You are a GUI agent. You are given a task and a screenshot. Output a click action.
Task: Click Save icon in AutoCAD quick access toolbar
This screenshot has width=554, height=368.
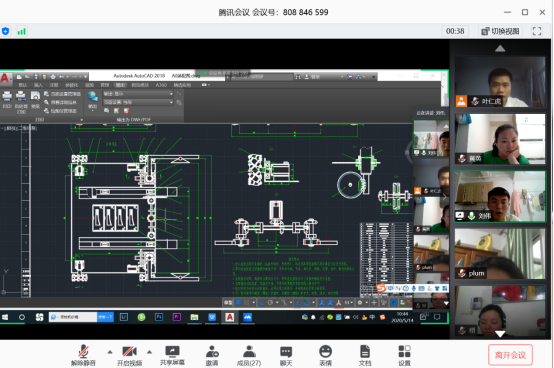[x=36, y=77]
